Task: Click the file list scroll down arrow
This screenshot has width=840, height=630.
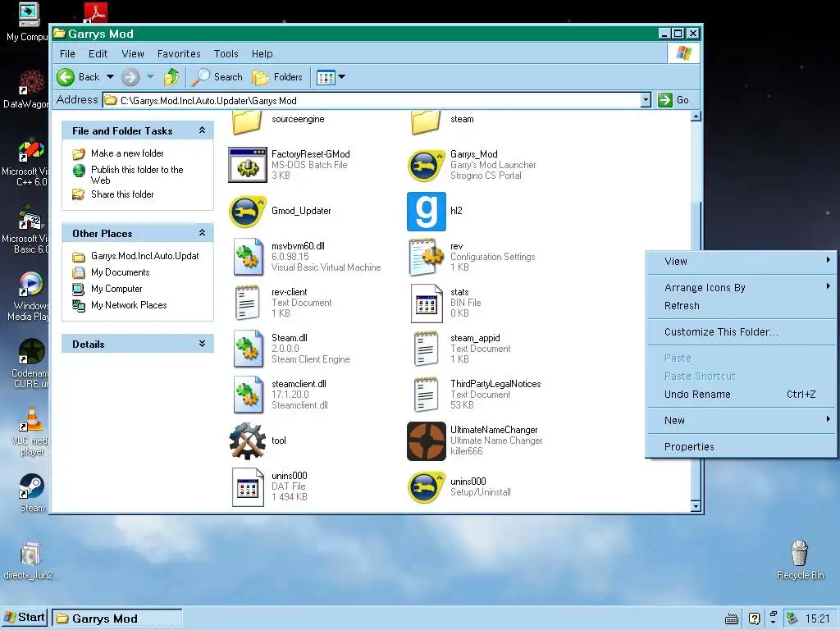Action: 696,505
